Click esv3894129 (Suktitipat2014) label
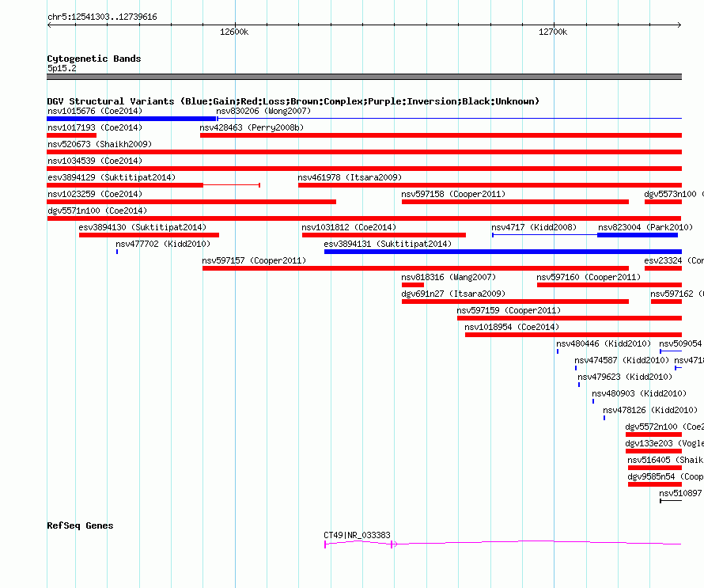 (x=112, y=177)
